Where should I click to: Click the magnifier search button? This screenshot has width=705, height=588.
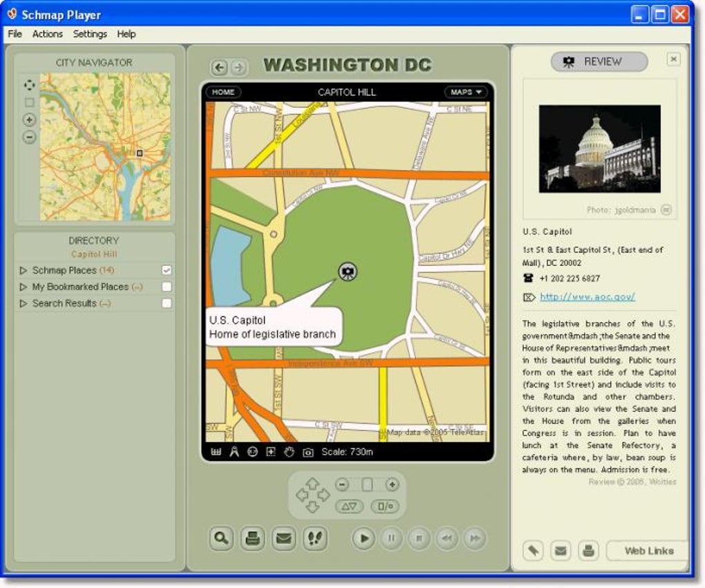tap(221, 538)
